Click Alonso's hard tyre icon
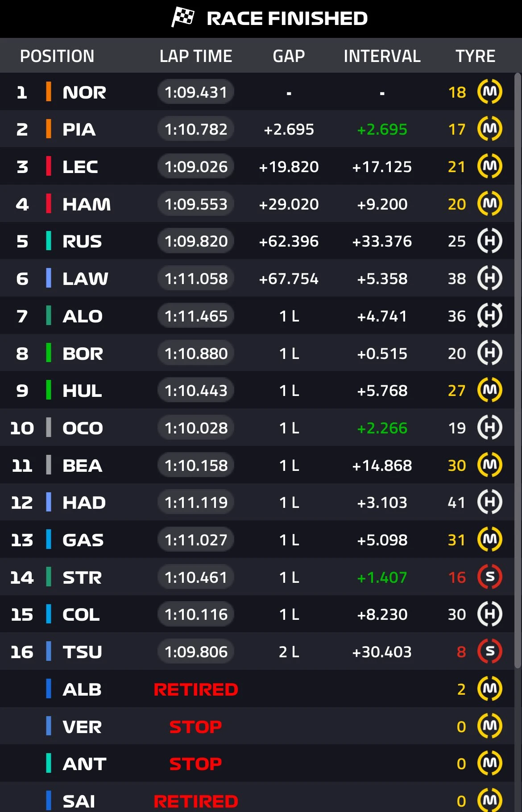 [x=489, y=316]
